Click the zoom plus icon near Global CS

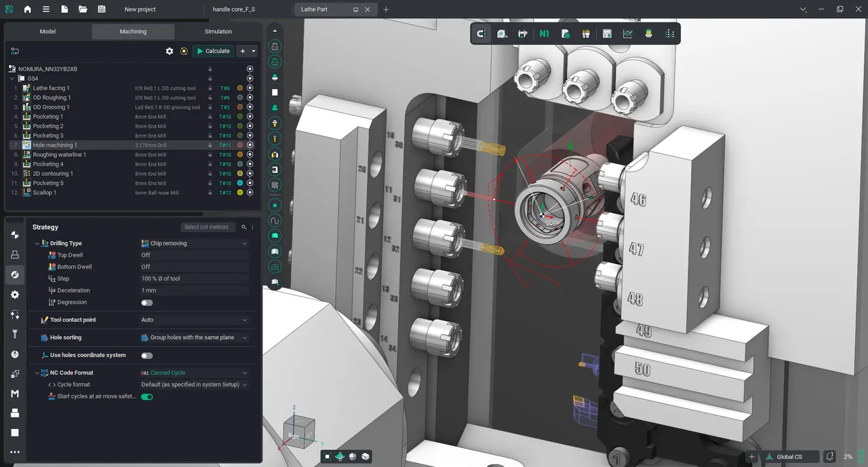click(x=751, y=457)
